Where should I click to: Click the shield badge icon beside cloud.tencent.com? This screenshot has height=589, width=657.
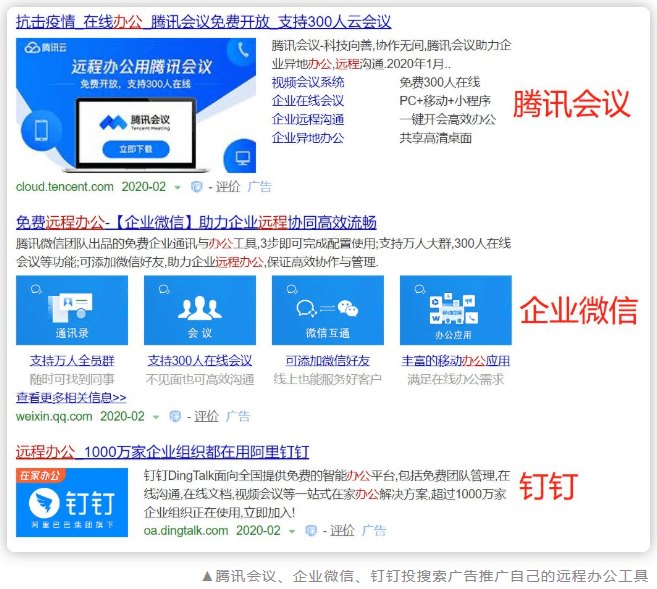point(197,187)
